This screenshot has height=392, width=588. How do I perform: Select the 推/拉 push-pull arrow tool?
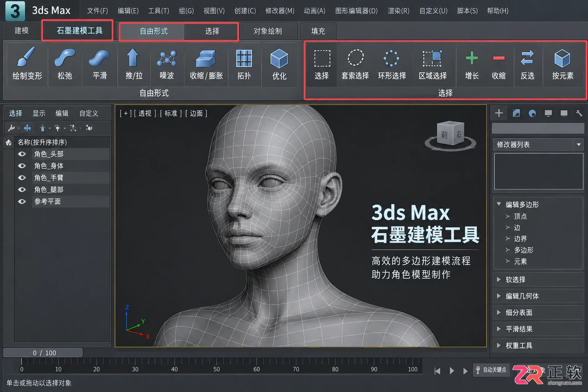tap(134, 64)
